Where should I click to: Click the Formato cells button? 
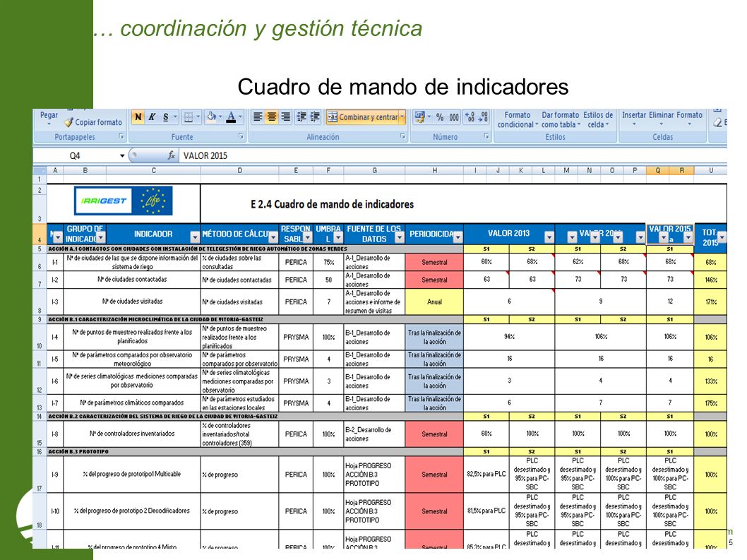[x=689, y=119]
